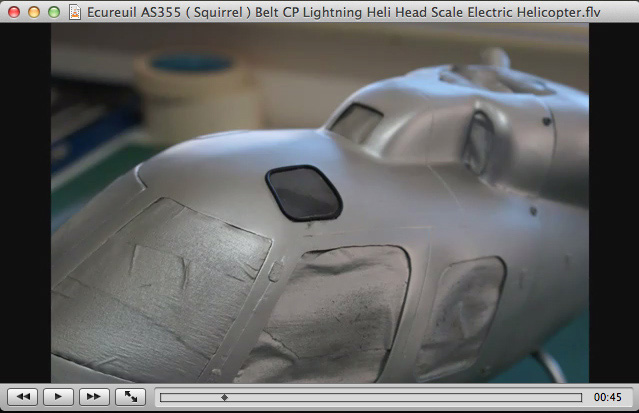Toggle fullscreen mode with the arrows icon
This screenshot has width=639, height=413.
130,397
